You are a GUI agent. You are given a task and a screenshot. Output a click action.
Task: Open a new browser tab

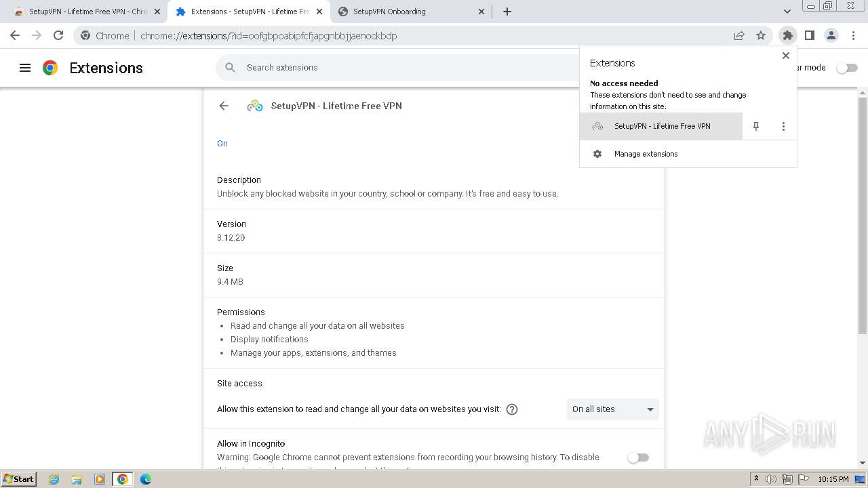pyautogui.click(x=507, y=12)
